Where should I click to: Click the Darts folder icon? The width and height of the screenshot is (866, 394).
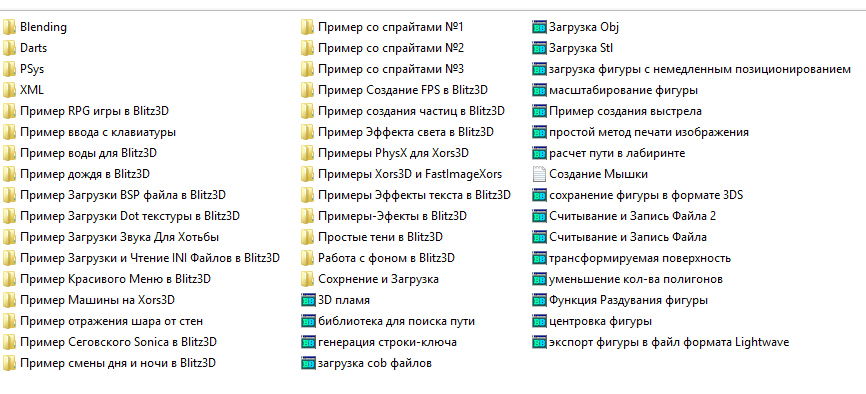click(x=9, y=48)
